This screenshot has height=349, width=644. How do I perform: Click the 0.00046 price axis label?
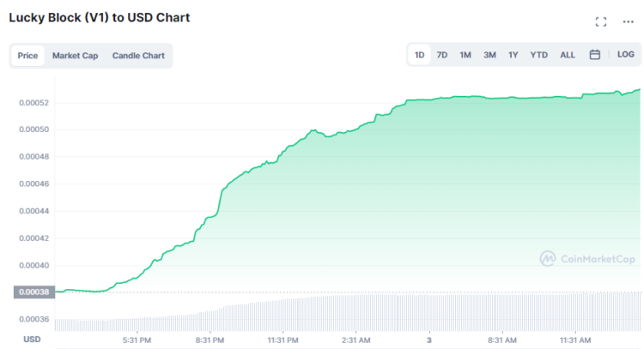(34, 184)
